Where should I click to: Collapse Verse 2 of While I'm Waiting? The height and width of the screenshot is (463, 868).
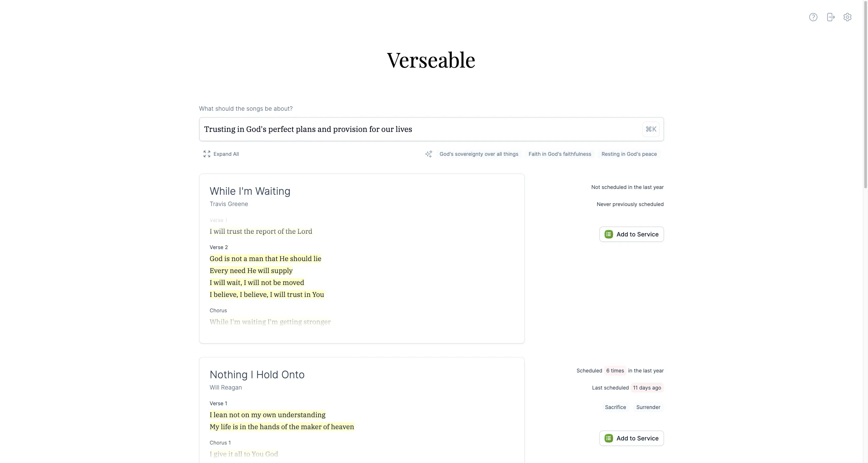pos(219,247)
